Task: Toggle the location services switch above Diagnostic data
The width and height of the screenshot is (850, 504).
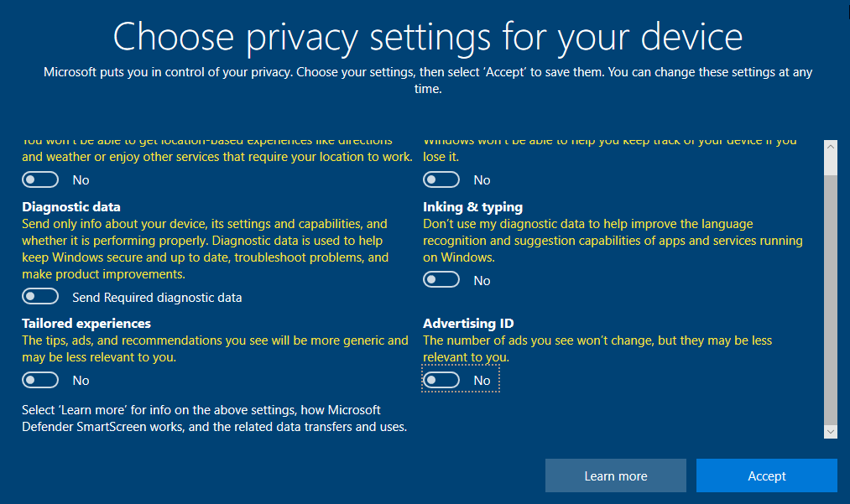Action: (x=40, y=179)
